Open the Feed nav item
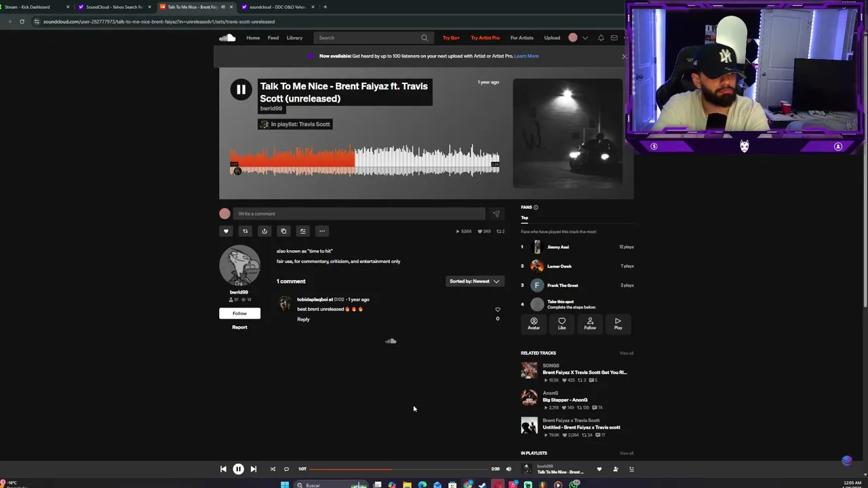Image resolution: width=868 pixels, height=488 pixels. tap(273, 38)
